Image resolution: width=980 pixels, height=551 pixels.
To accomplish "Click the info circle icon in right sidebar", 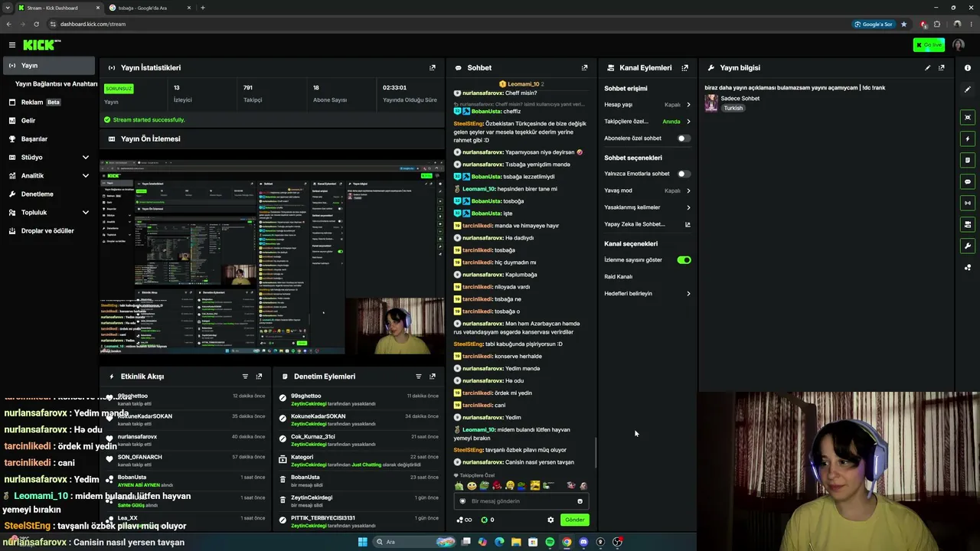I will (968, 68).
